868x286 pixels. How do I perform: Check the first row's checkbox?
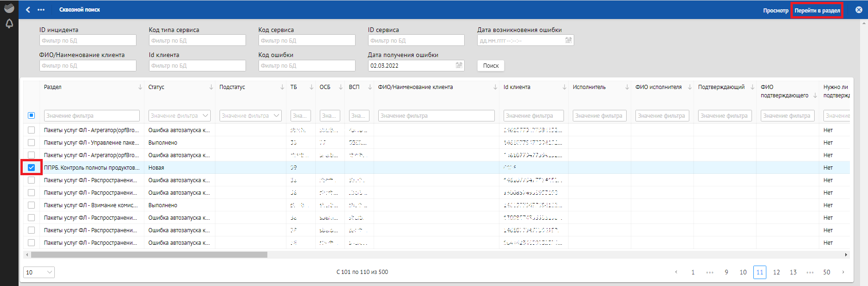click(32, 130)
